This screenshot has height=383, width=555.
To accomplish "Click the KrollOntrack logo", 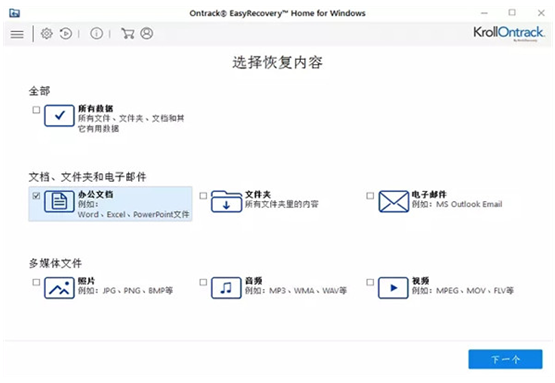I will point(509,33).
